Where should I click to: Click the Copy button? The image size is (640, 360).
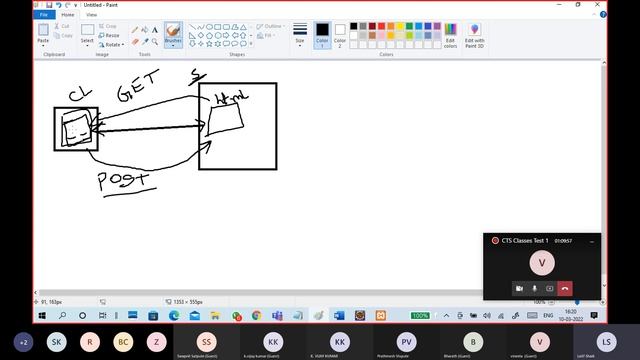[x=64, y=36]
